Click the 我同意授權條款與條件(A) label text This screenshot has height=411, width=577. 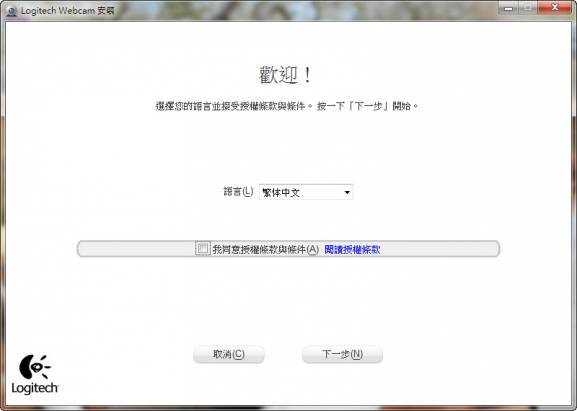[x=266, y=249]
